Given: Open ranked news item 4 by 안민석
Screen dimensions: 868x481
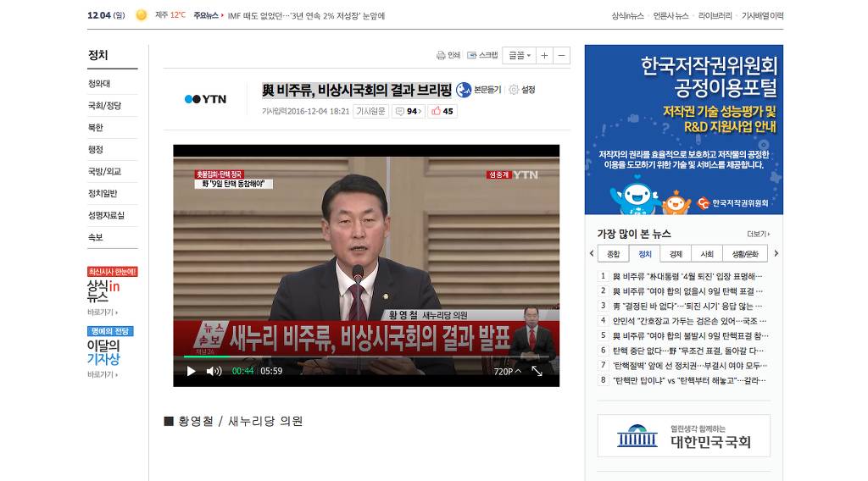Looking at the screenshot, I should pyautogui.click(x=689, y=321).
